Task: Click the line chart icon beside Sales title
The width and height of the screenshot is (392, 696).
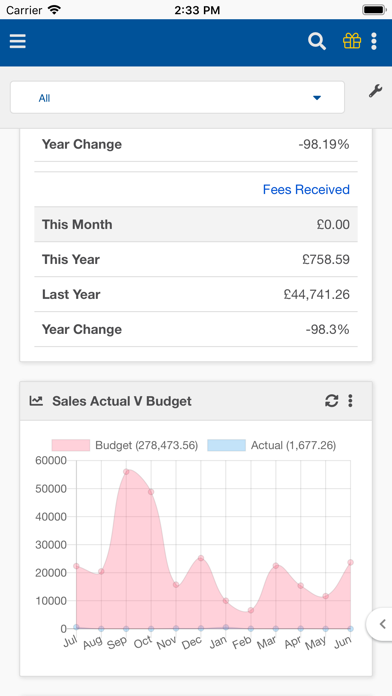Action: 36,401
